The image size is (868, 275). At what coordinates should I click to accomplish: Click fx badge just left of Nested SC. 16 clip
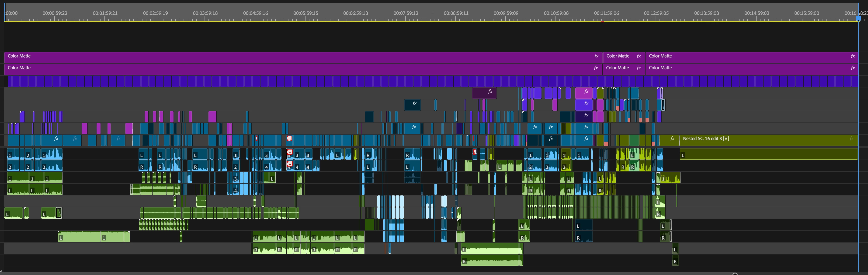[672, 139]
